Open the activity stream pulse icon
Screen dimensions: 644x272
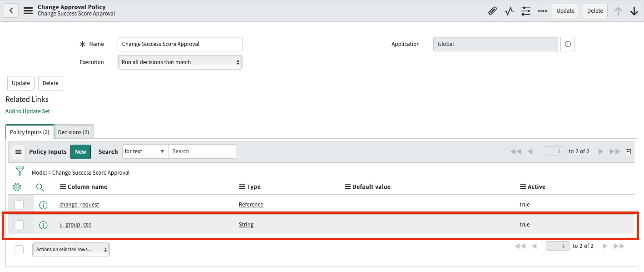point(509,11)
